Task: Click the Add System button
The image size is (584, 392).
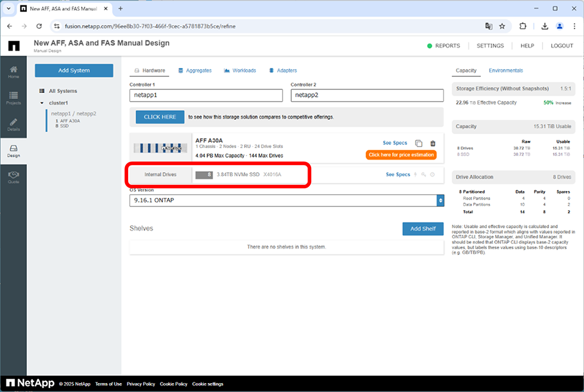Action: pyautogui.click(x=74, y=70)
